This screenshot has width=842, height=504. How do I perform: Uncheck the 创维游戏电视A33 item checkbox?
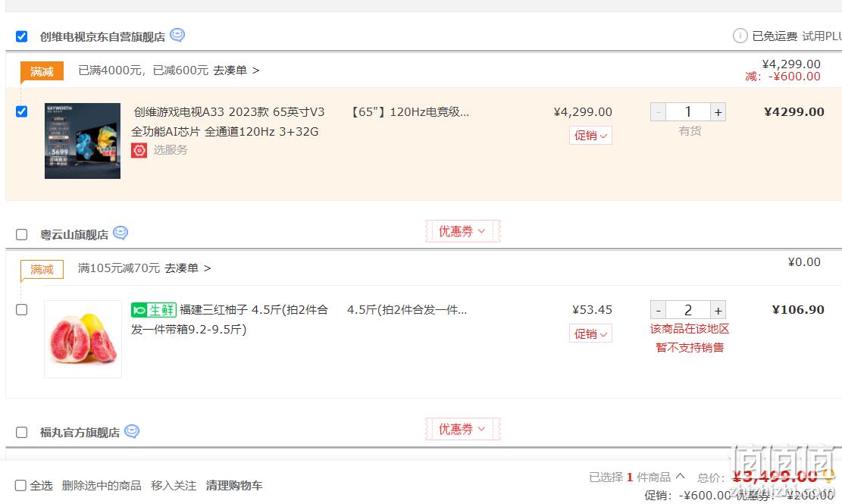pos(21,111)
